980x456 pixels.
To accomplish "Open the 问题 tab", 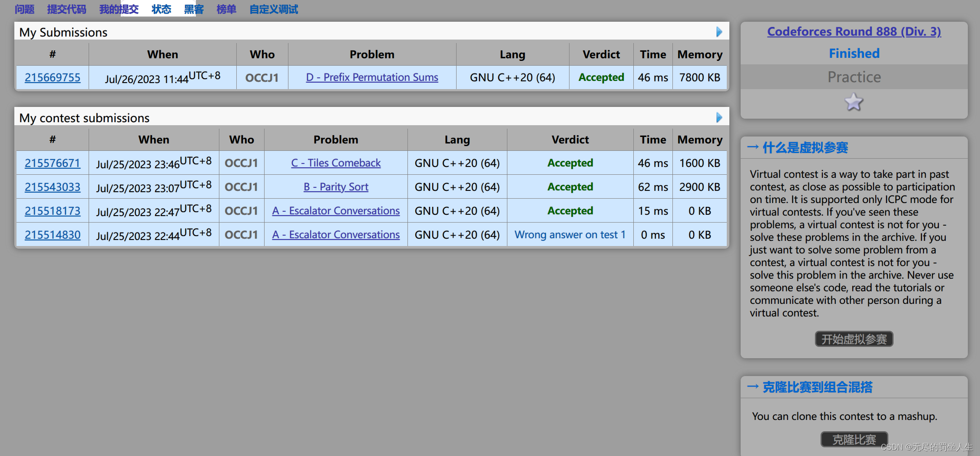I will 24,9.
